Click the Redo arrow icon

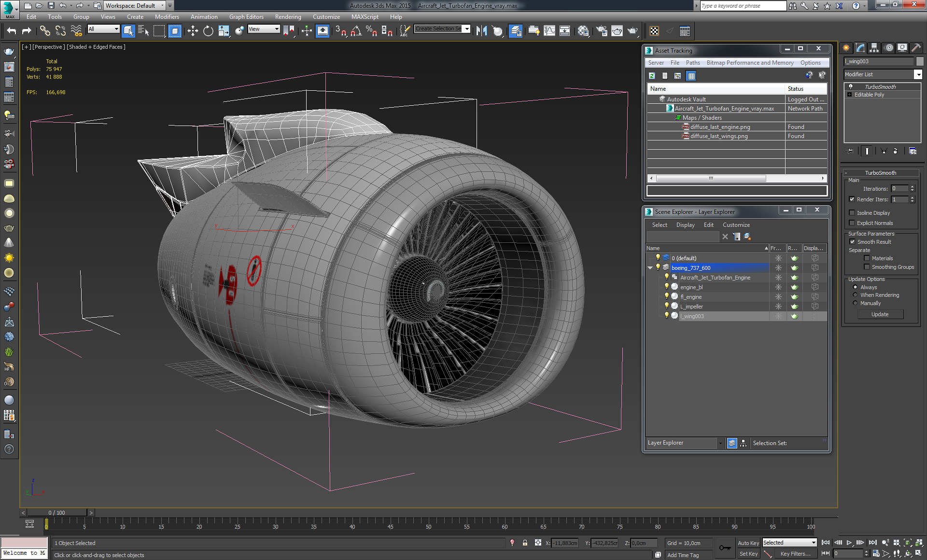(27, 31)
